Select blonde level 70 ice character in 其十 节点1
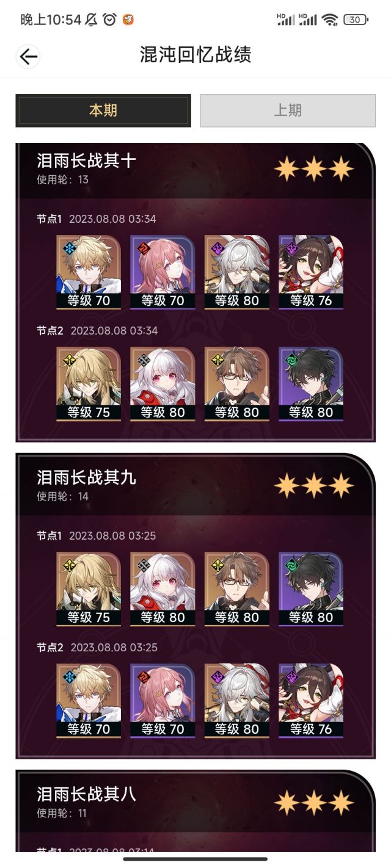The image size is (391, 868). [x=89, y=272]
